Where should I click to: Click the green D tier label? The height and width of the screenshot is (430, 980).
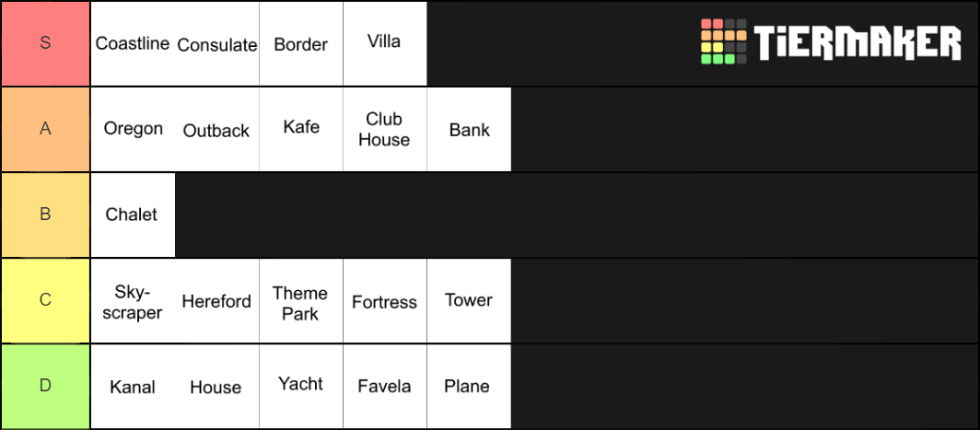click(45, 386)
